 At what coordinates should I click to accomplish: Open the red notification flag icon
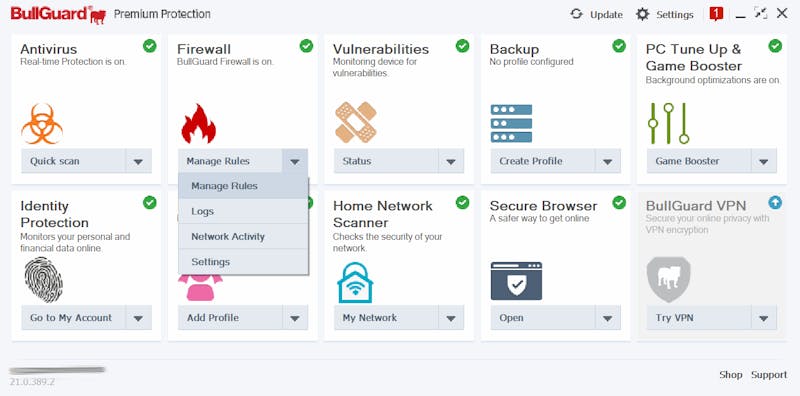coord(716,14)
